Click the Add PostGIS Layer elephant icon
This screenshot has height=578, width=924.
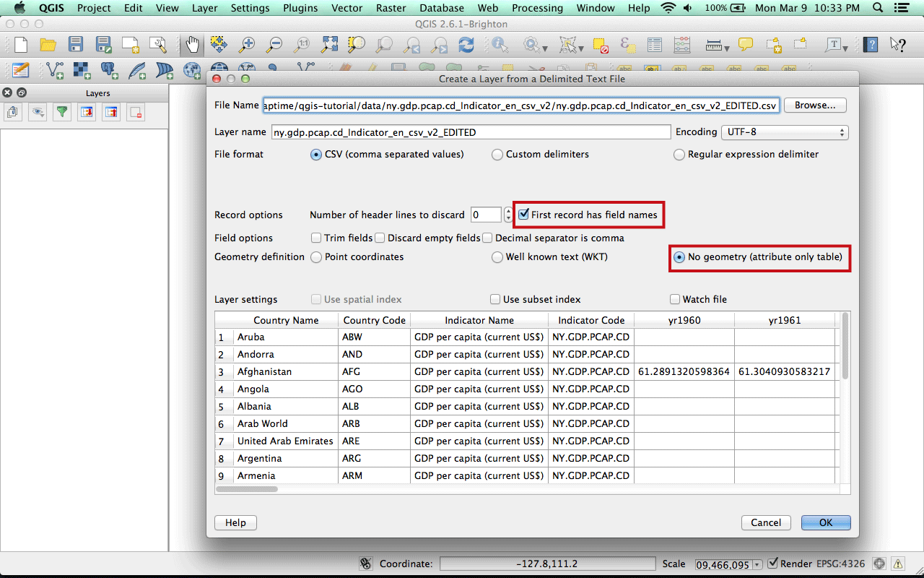click(110, 70)
